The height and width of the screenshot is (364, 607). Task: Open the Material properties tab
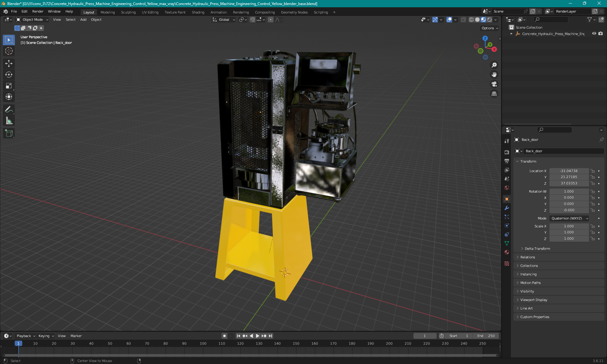tap(507, 252)
